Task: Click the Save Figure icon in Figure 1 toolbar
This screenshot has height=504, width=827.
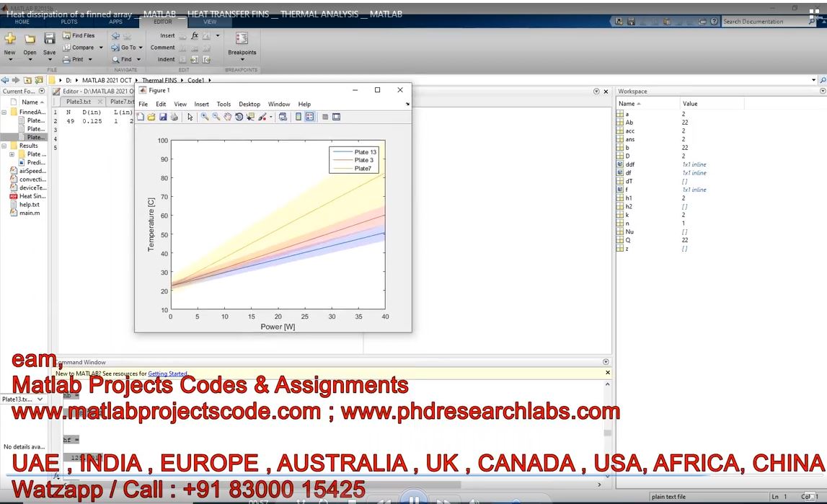Action: click(163, 117)
